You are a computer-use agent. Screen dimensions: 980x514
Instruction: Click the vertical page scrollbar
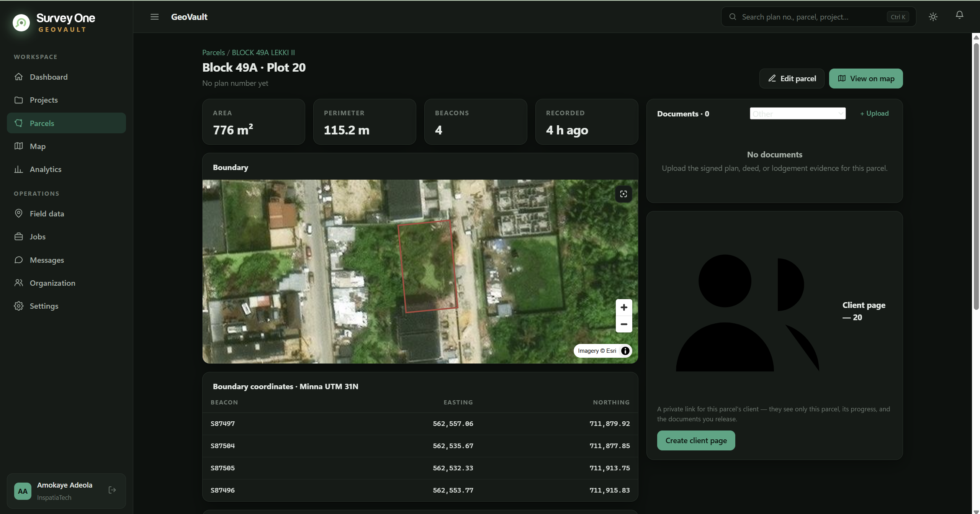976,176
